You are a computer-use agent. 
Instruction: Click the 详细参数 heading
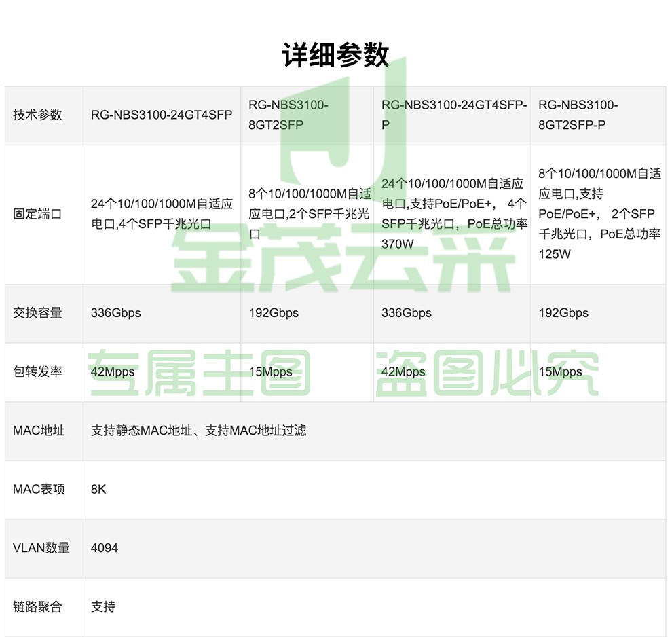click(x=335, y=55)
